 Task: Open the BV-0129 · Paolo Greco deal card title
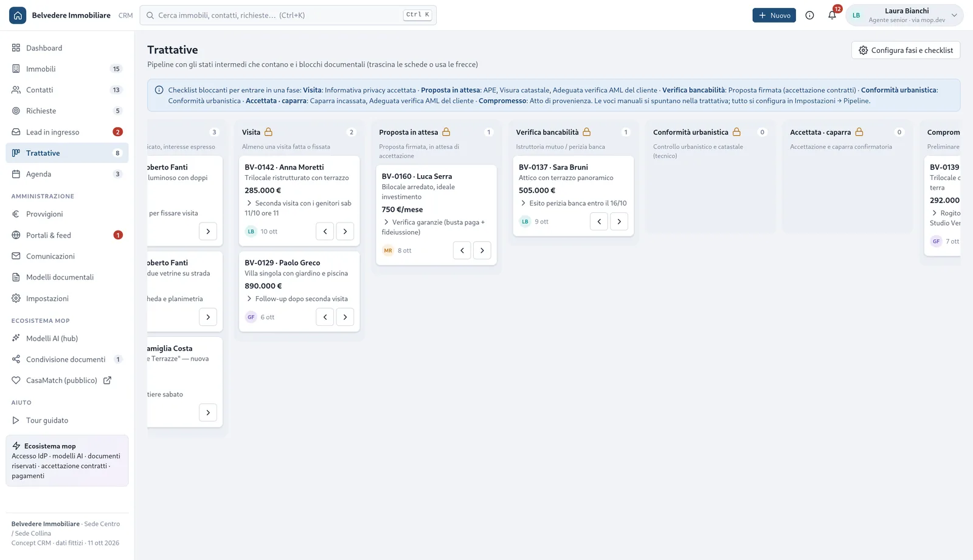pyautogui.click(x=282, y=263)
